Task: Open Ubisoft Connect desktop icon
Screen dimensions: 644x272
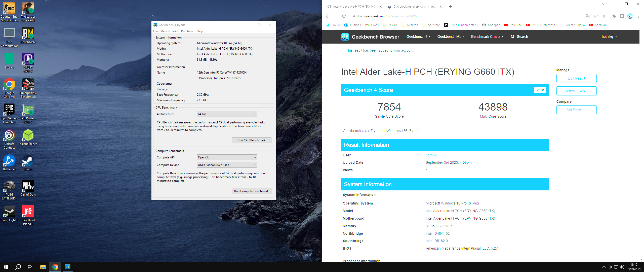Action: pyautogui.click(x=9, y=139)
